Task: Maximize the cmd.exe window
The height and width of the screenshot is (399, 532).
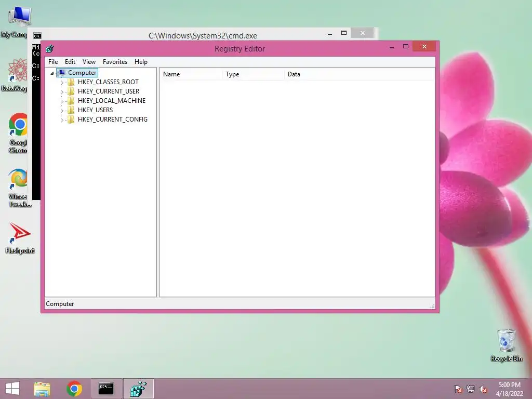Action: tap(344, 33)
